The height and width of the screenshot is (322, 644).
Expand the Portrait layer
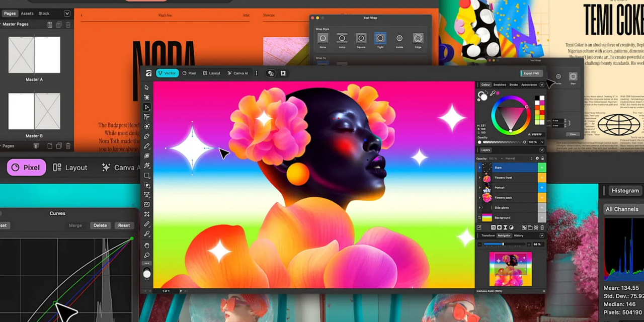pyautogui.click(x=479, y=187)
